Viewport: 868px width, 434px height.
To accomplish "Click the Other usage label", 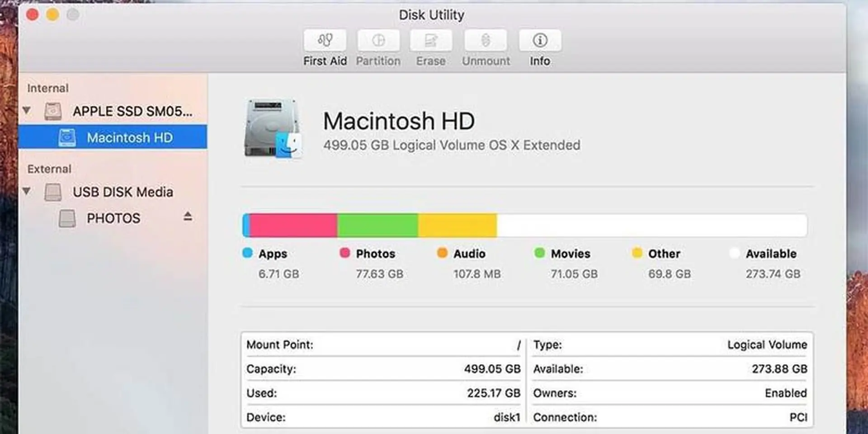I will (x=664, y=254).
